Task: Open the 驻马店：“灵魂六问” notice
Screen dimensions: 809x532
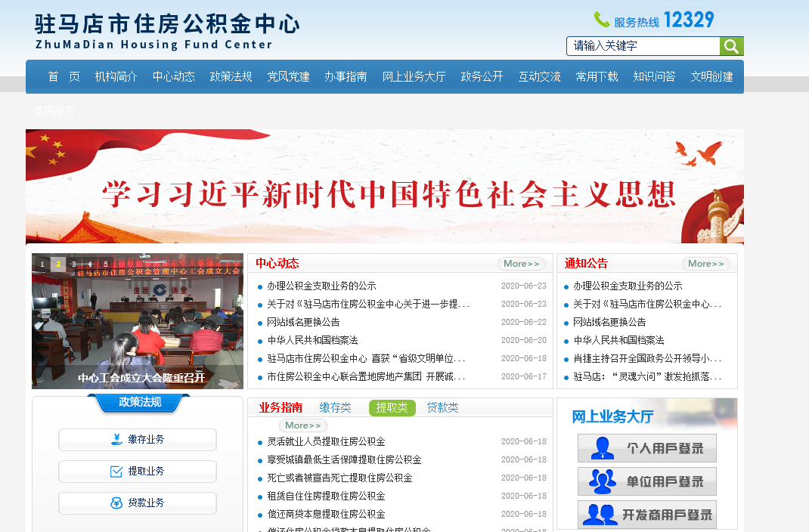Action: click(647, 376)
